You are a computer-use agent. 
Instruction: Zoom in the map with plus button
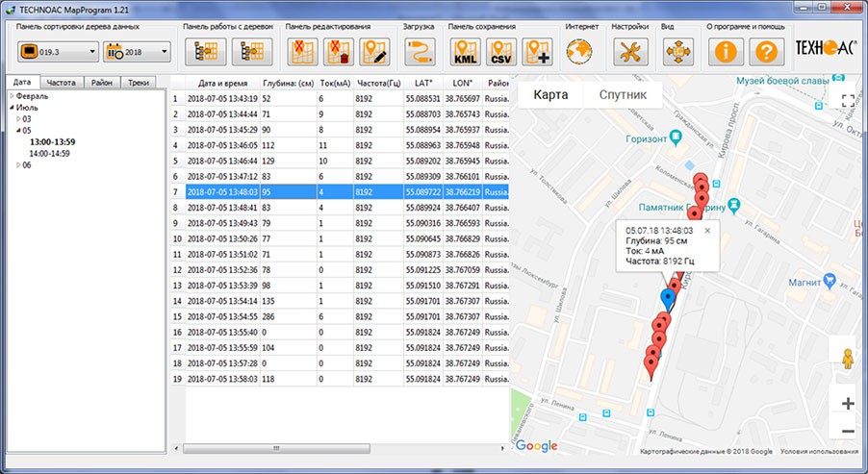pyautogui.click(x=848, y=404)
